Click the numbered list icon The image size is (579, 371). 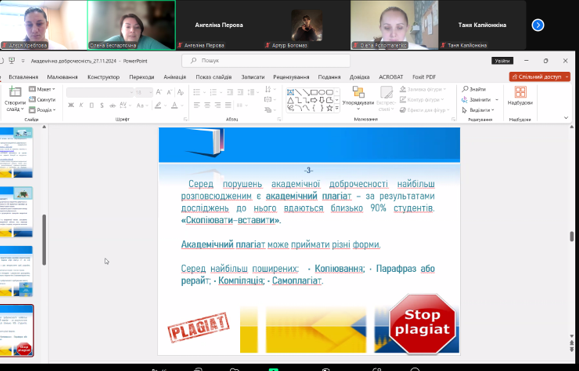(213, 92)
